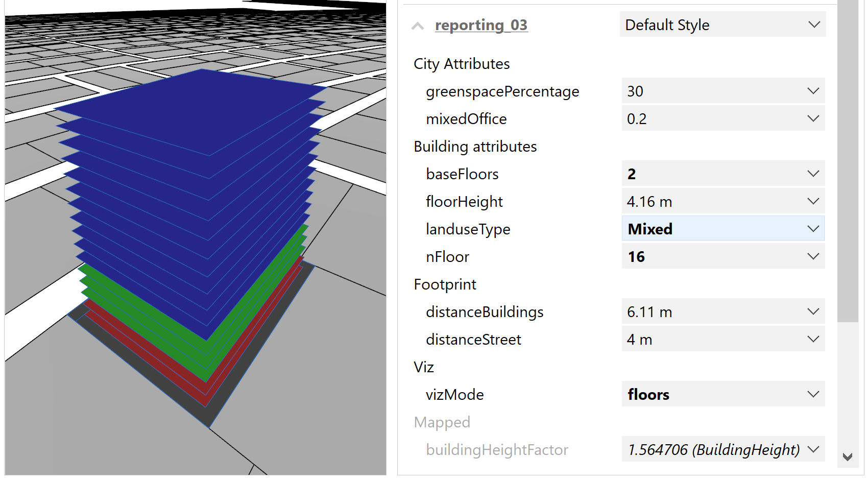Collapse the reporting_03 section

click(x=417, y=26)
